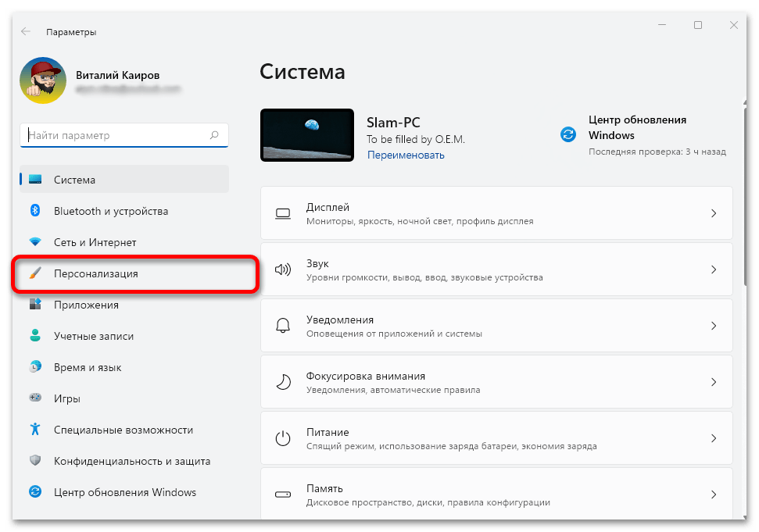Screen dimensions: 759x532
Task: Open Фокусировка внимания via its chevron
Action: pyautogui.click(x=714, y=381)
